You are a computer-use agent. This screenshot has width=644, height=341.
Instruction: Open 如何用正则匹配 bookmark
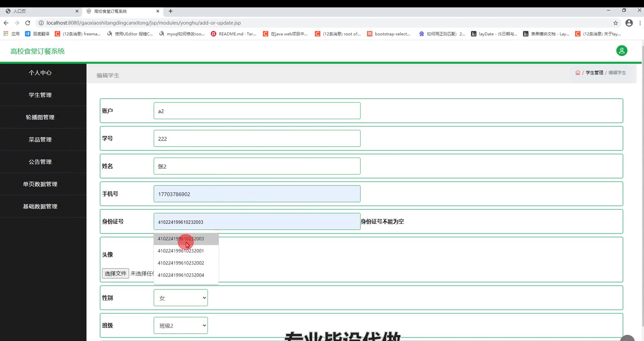(442, 34)
